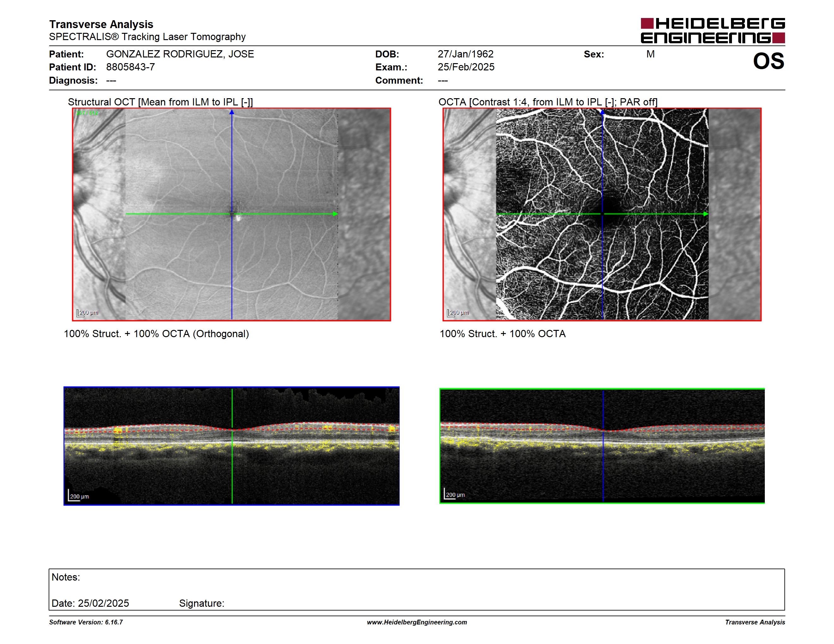This screenshot has width=834, height=644.
Task: Click the 200 µm scale in the orthogonal B-scan
Action: point(79,495)
